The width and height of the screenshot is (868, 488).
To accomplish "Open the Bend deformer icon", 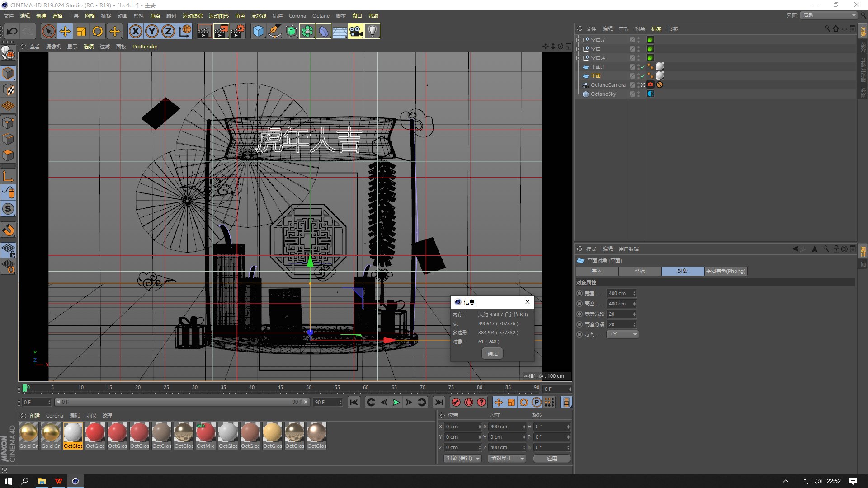I will [324, 31].
